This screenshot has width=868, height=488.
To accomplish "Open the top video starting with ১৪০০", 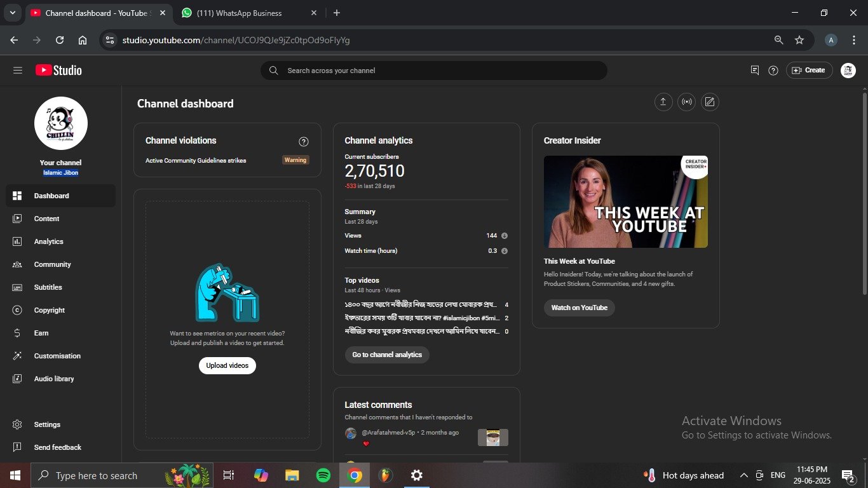I will tap(421, 304).
